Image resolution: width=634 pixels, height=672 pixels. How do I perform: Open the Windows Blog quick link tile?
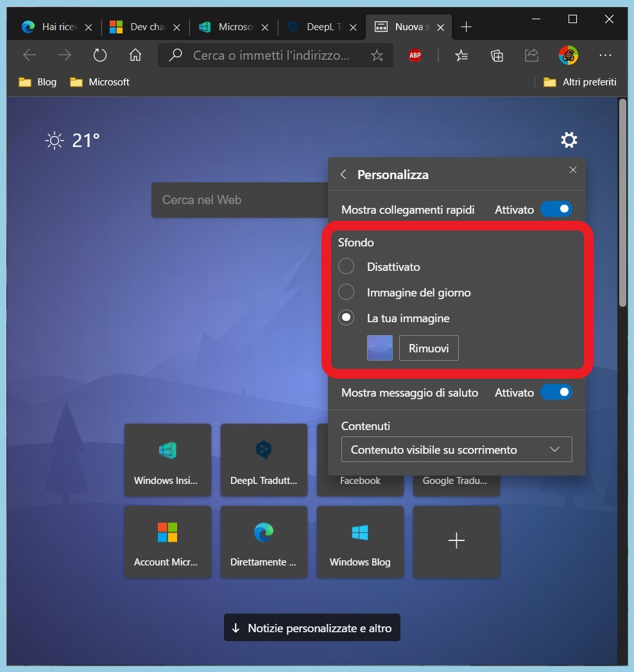(360, 542)
